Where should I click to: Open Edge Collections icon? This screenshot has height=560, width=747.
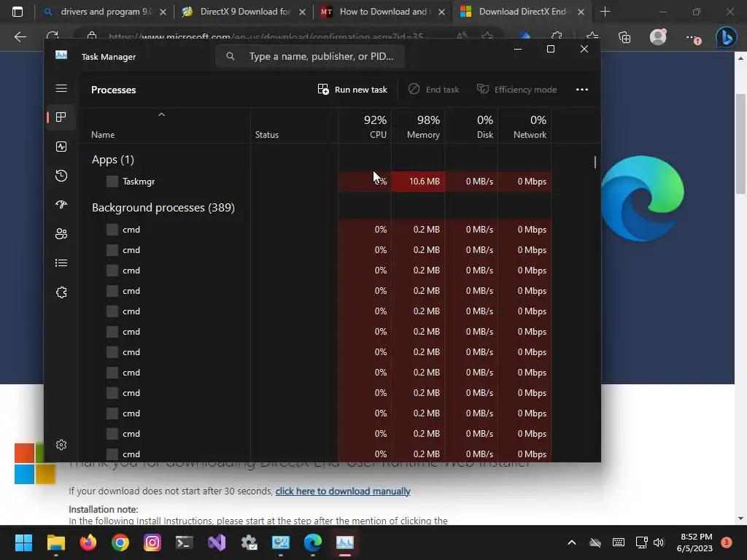(x=624, y=36)
